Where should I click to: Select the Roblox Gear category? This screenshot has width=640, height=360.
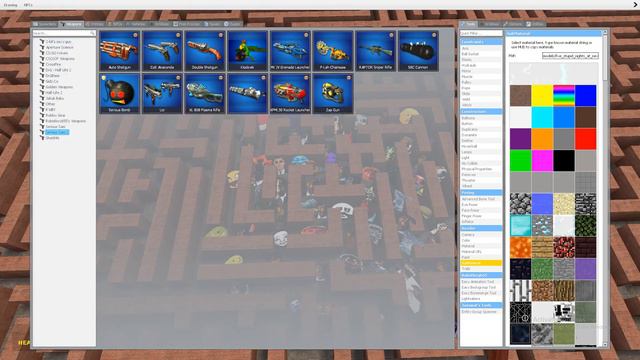point(56,116)
